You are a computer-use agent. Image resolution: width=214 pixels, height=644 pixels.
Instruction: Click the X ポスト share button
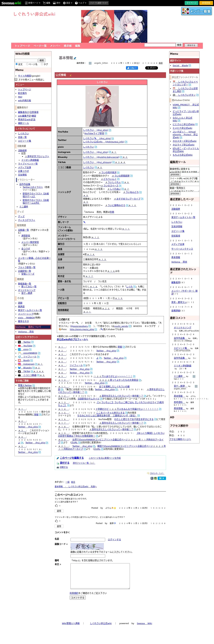pos(151,68)
